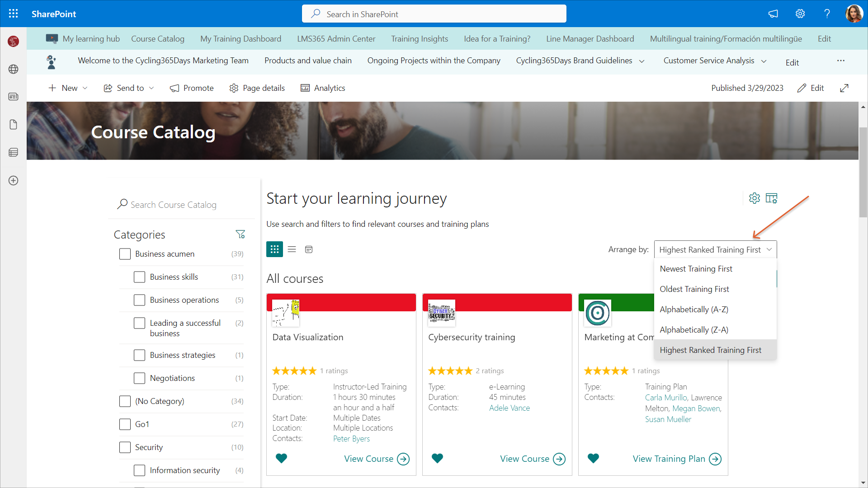Open the SharePoint app launcher grid

pos(14,14)
